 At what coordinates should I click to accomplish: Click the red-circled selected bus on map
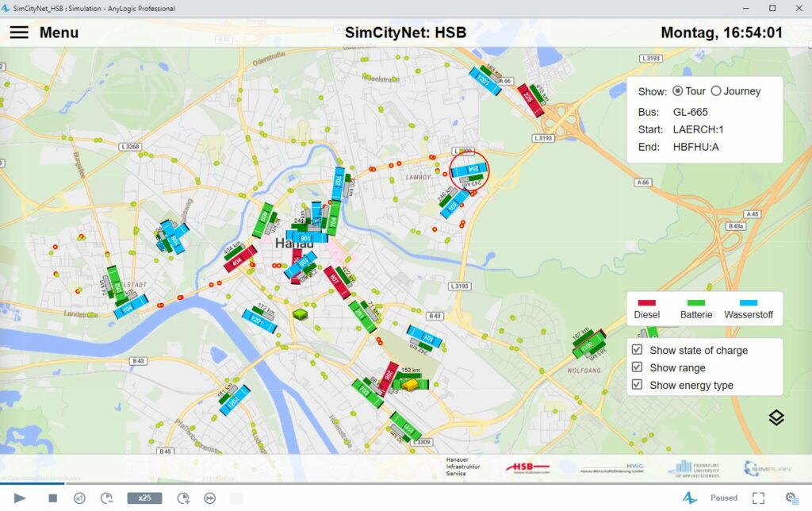[x=469, y=170]
